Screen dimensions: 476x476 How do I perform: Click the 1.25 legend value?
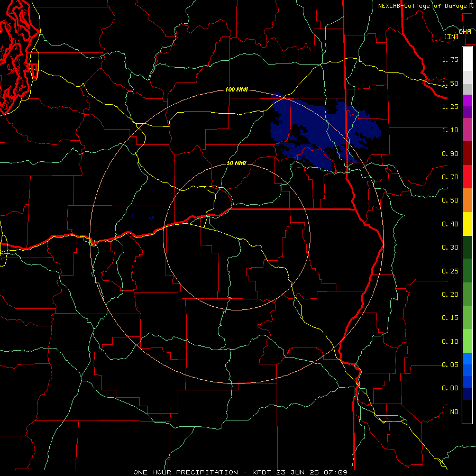450,106
